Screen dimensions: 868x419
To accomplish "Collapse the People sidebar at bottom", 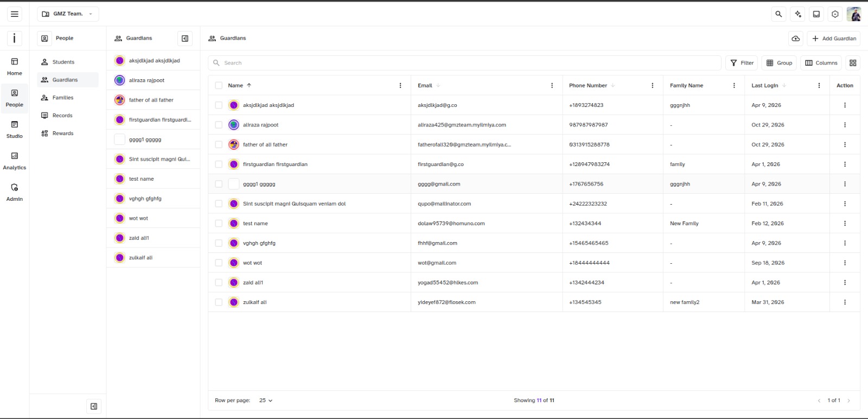I will pyautogui.click(x=94, y=407).
